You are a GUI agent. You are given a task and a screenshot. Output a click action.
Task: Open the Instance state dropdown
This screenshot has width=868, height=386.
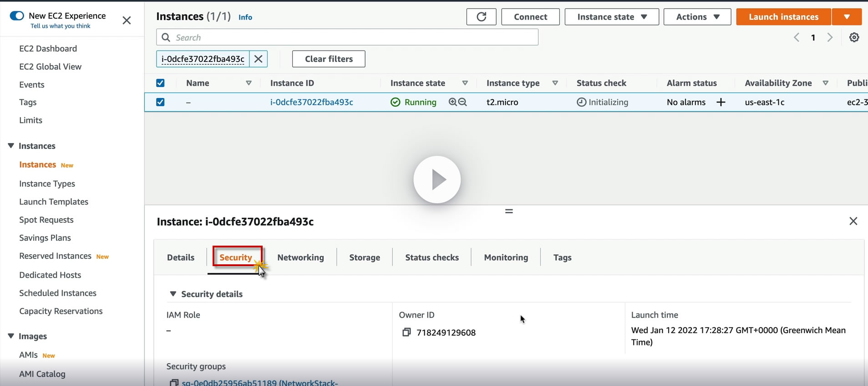click(612, 17)
